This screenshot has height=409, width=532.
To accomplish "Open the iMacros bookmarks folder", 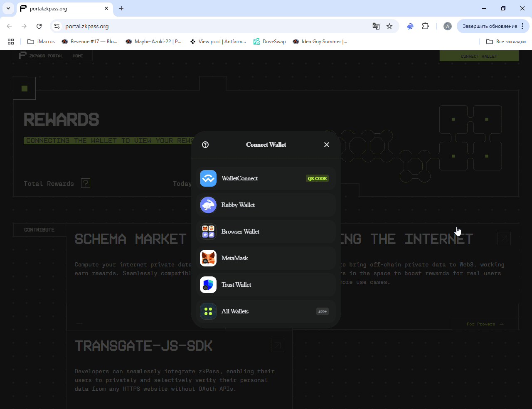I will point(41,42).
